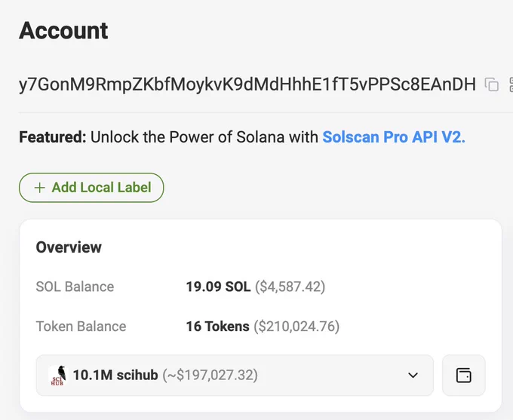Expand the scihub token dropdown chevron
The image size is (513, 420).
point(413,376)
